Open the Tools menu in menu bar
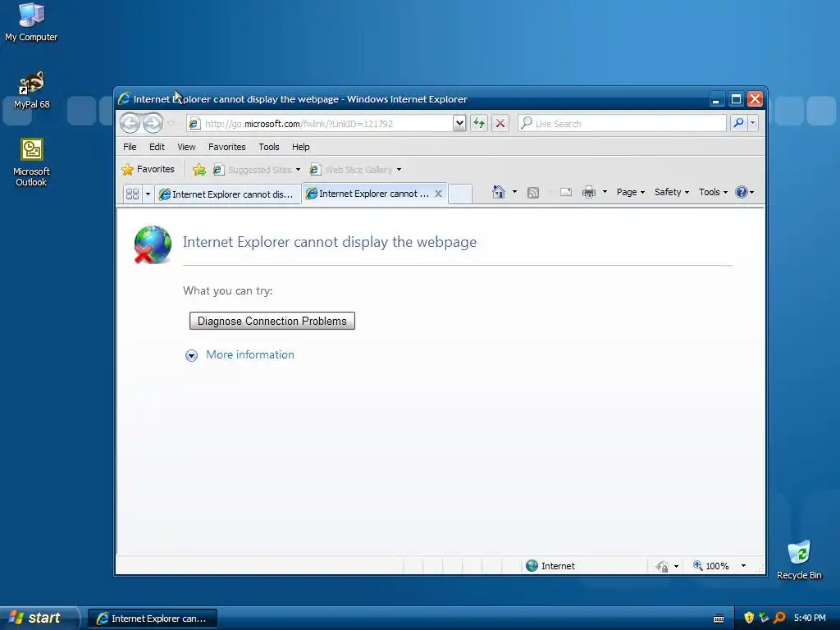The height and width of the screenshot is (630, 840). [269, 147]
